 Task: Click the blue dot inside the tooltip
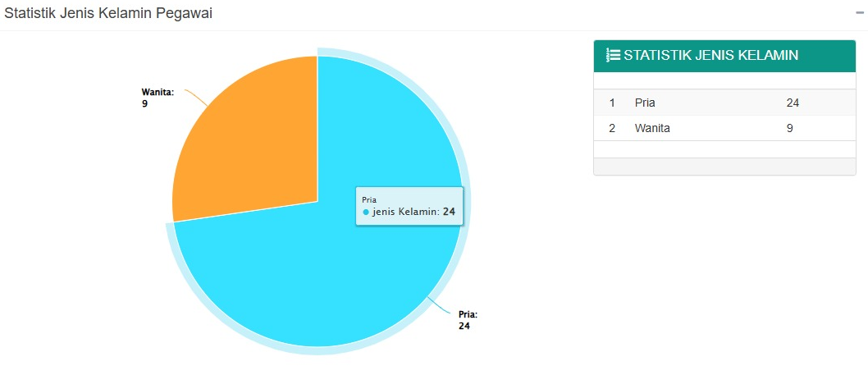[365, 213]
